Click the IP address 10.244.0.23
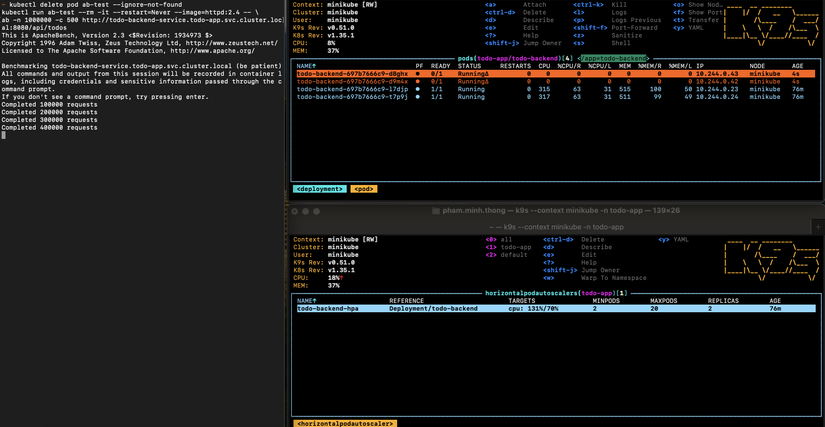Image resolution: width=825 pixels, height=427 pixels. pos(717,89)
